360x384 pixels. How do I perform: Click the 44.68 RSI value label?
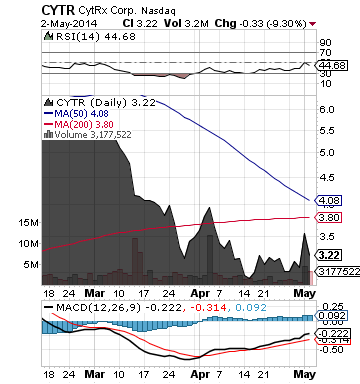pyautogui.click(x=332, y=65)
